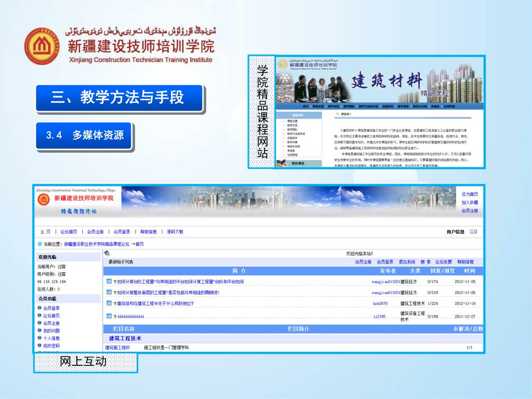Click the post icon of 如何计算台阶工程量 row
The height and width of the screenshot is (399, 532).
point(109,281)
